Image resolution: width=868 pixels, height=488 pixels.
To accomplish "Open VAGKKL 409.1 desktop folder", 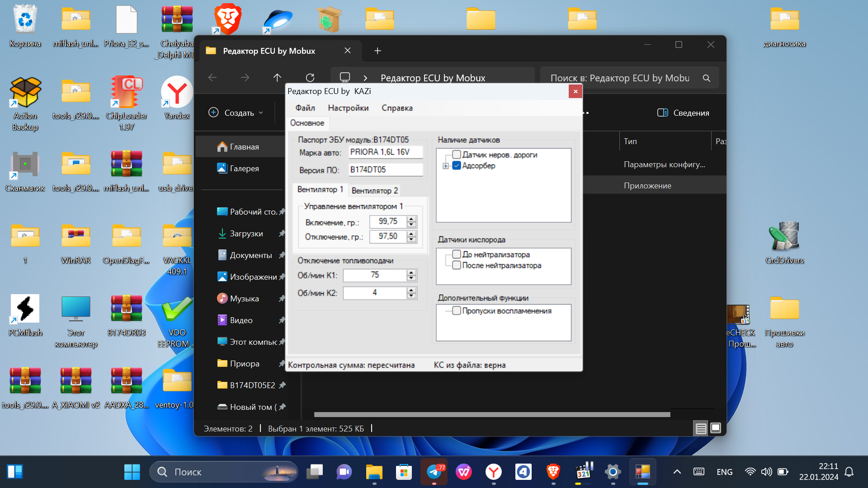I will pos(177,237).
